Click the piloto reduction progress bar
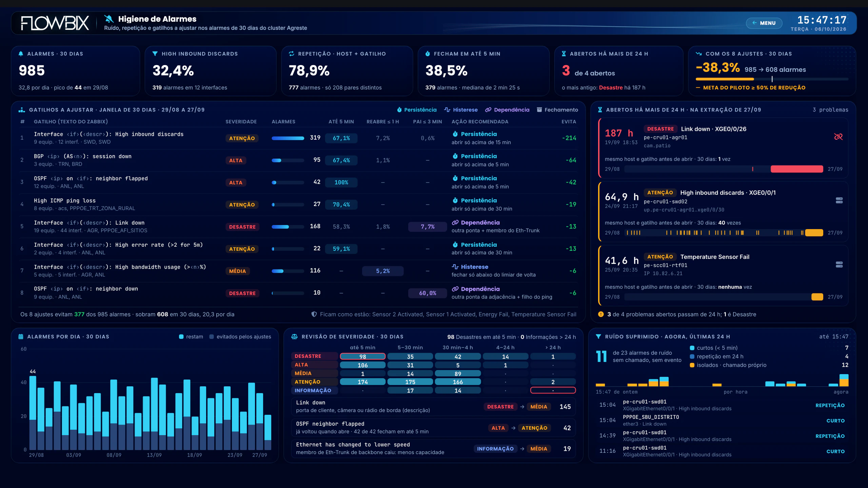The height and width of the screenshot is (488, 868). pyautogui.click(x=772, y=79)
